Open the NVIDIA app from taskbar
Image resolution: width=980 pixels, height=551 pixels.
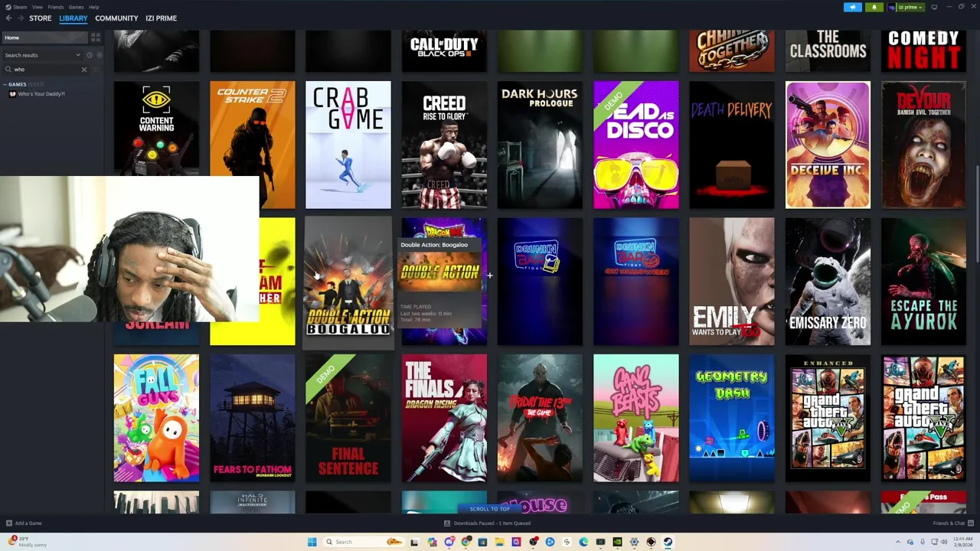[617, 542]
